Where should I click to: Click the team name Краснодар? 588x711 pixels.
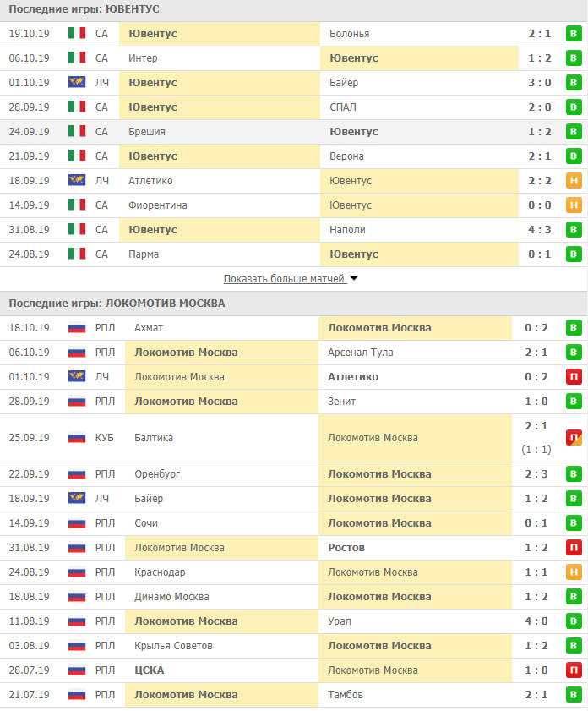coord(160,572)
